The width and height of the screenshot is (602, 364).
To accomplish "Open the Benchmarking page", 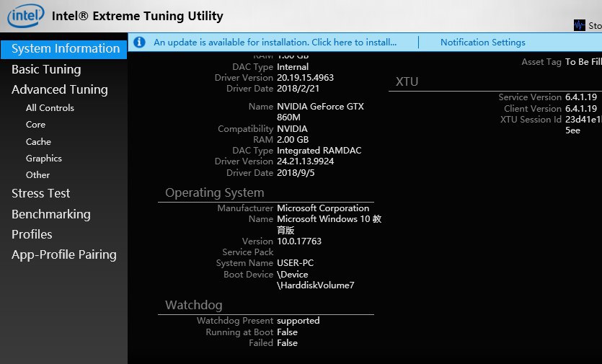I will 50,214.
